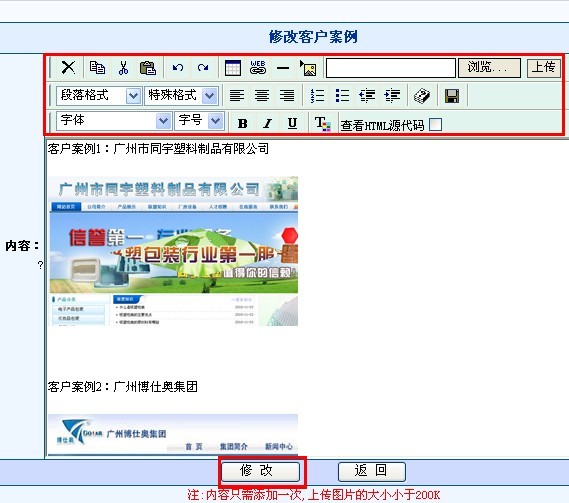Viewport: 569px width, 503px height.
Task: Click the floppy disk save icon
Action: 452,96
